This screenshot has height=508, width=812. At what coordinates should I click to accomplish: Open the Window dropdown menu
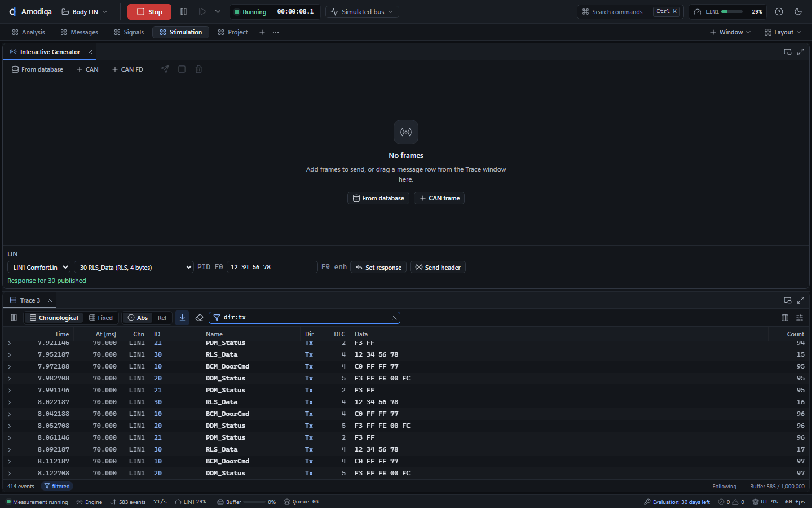click(x=730, y=32)
